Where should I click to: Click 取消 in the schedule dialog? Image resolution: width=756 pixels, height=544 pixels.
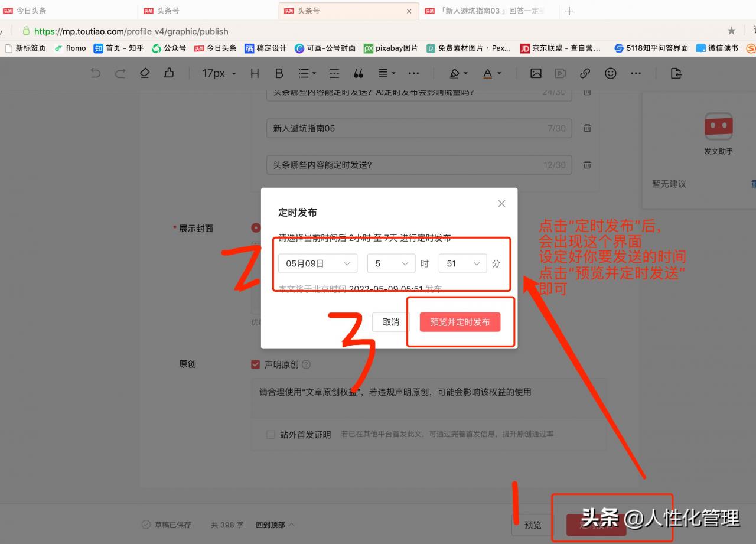point(391,322)
